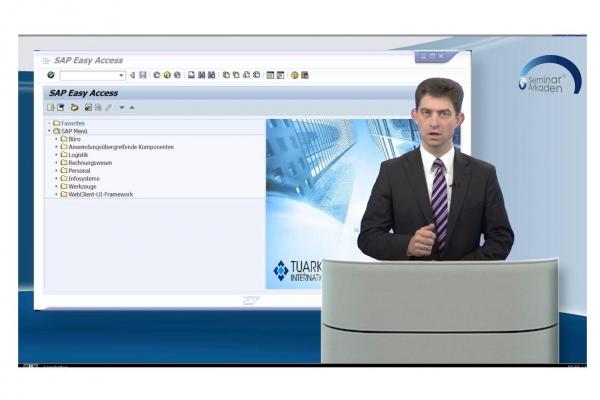This screenshot has width=600, height=400.
Task: Click the SAP Business Workplace folder icon
Action: 74,107
